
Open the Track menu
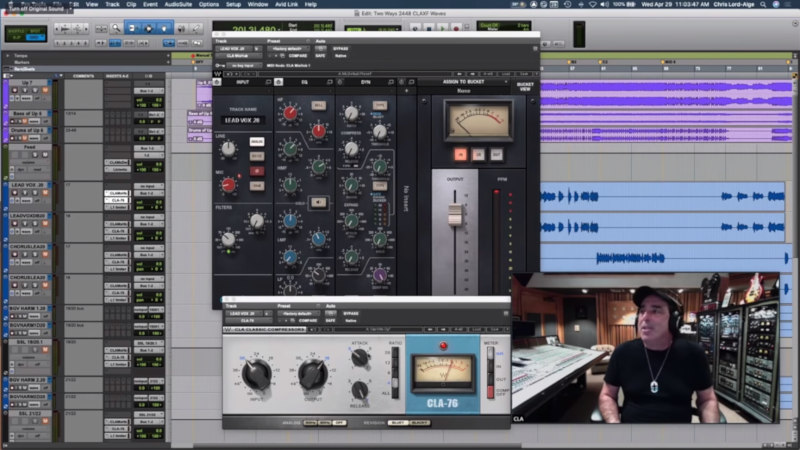point(112,4)
